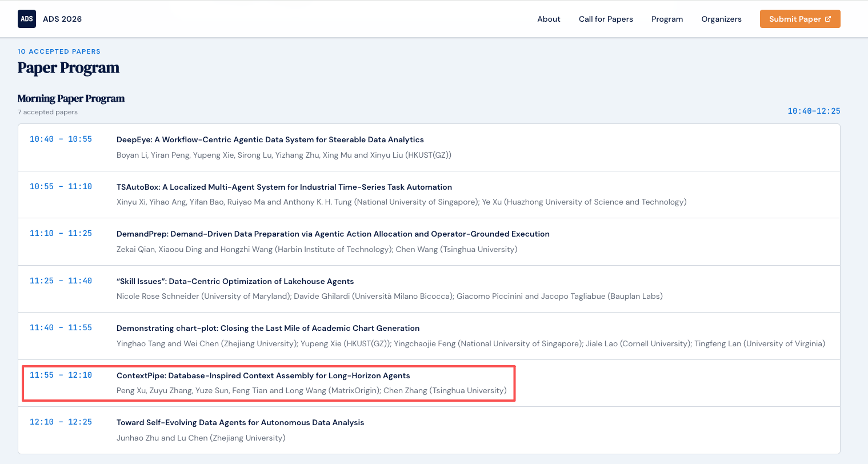Screen dimensions: 868x464
Task: Select the Toward Self-Evolving Data Agents title
Action: (241, 422)
